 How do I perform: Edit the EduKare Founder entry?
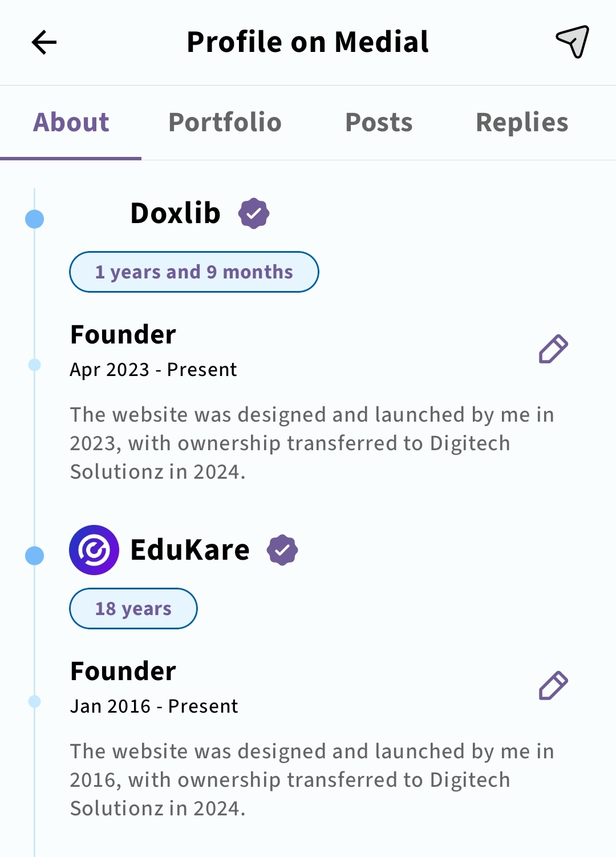(x=553, y=685)
